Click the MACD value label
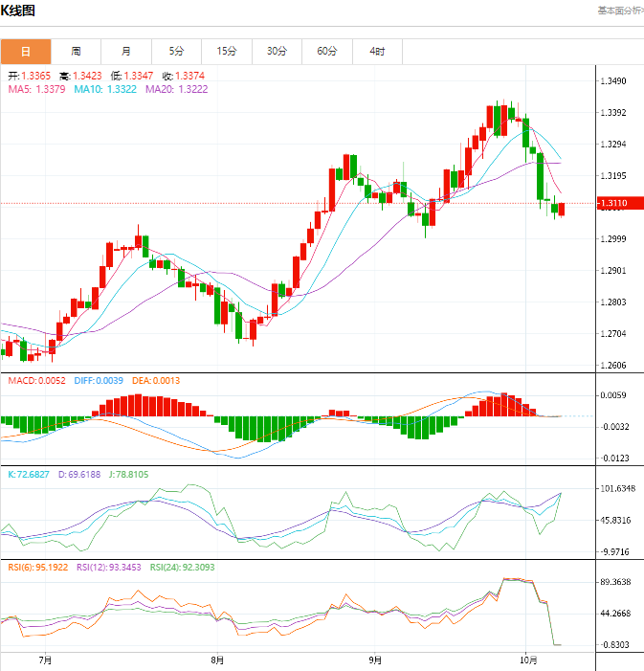 (37, 380)
